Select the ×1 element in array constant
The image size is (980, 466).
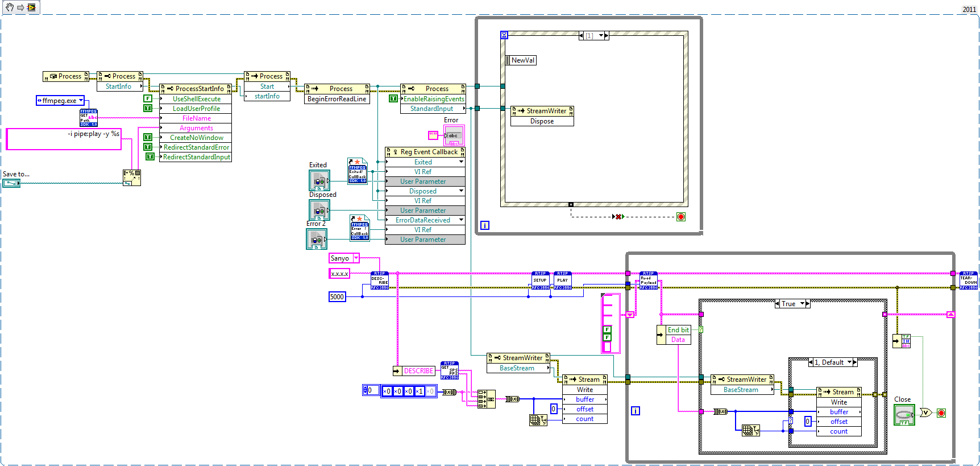point(419,391)
